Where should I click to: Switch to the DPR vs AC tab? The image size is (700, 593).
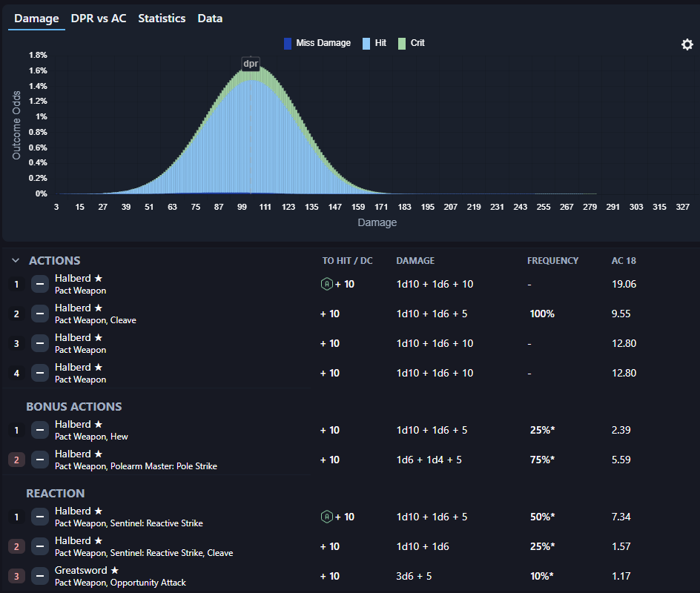coord(99,19)
